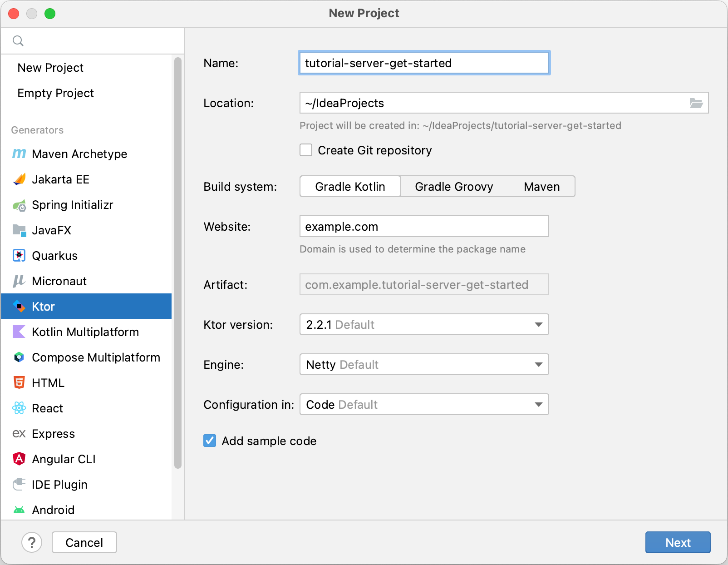Click the Cancel button
Image resolution: width=728 pixels, height=565 pixels.
pos(84,542)
